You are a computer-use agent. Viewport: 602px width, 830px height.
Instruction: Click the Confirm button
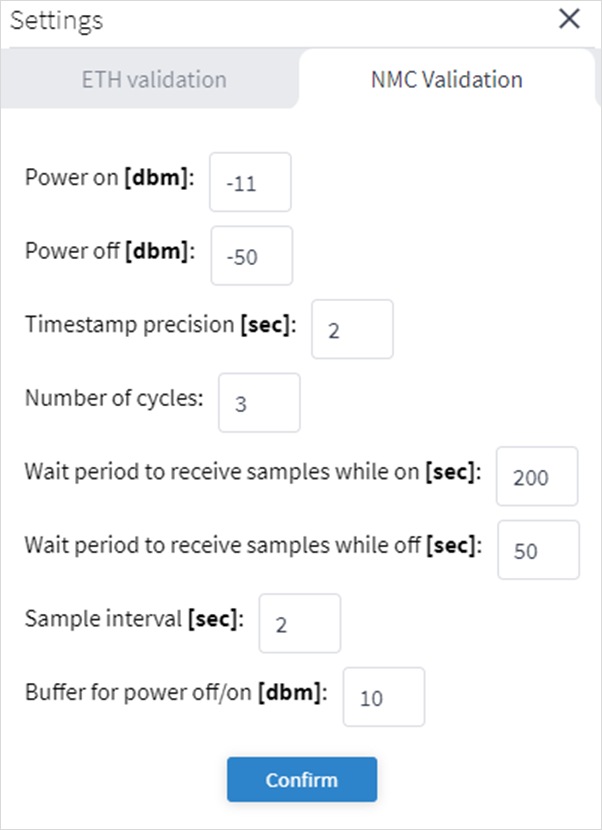[301, 780]
